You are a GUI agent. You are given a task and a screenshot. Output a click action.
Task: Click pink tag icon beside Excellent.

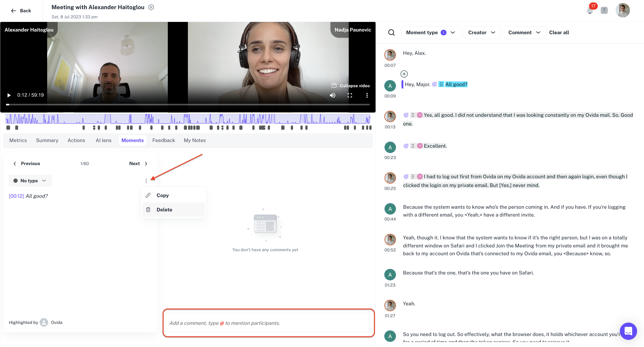(x=420, y=146)
